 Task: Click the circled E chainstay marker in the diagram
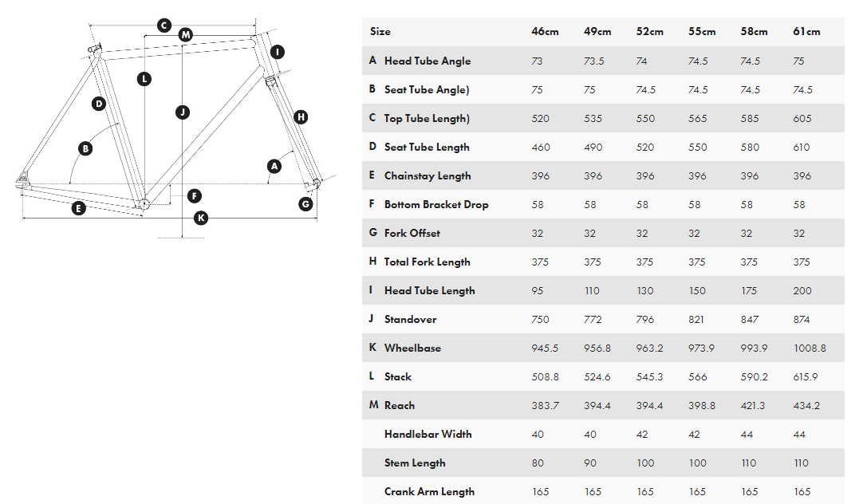78,209
